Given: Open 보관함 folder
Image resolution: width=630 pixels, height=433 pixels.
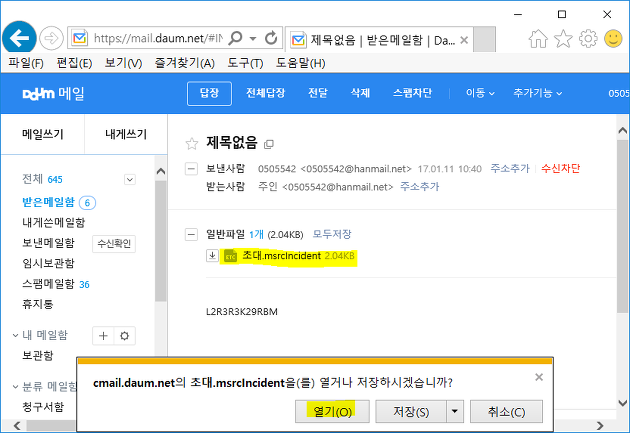Looking at the screenshot, I should pos(38,355).
